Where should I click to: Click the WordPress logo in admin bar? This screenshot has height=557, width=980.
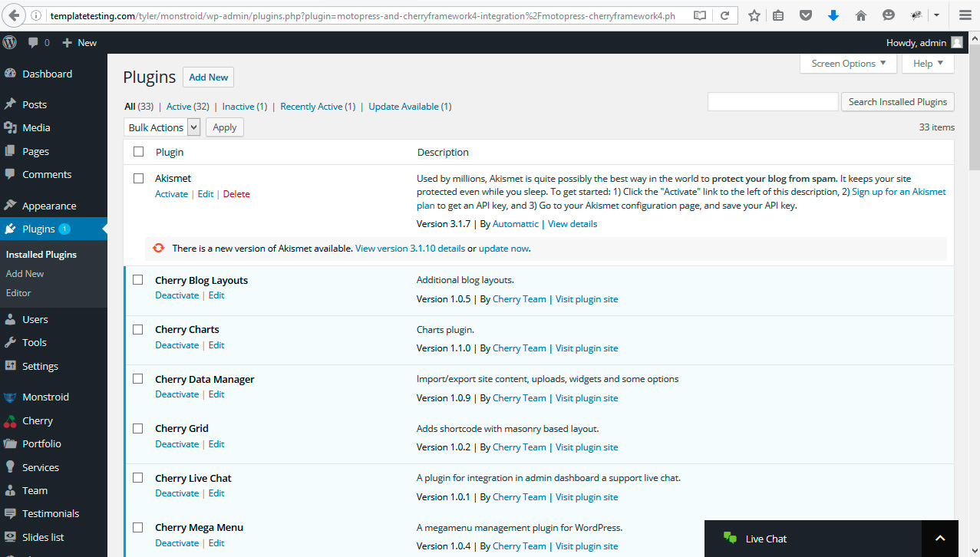10,42
